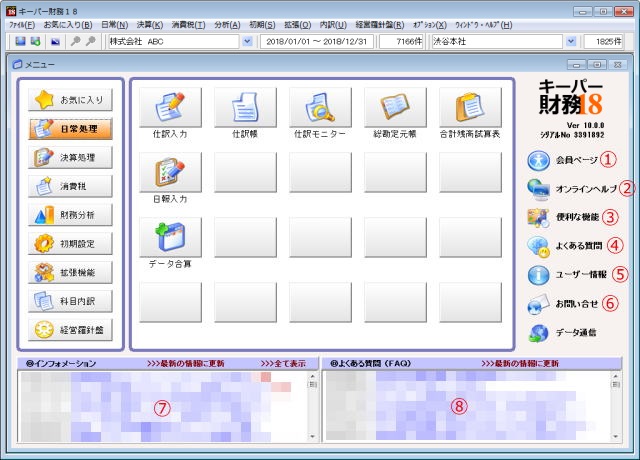Open 日報入力 daily report icon

point(170,172)
